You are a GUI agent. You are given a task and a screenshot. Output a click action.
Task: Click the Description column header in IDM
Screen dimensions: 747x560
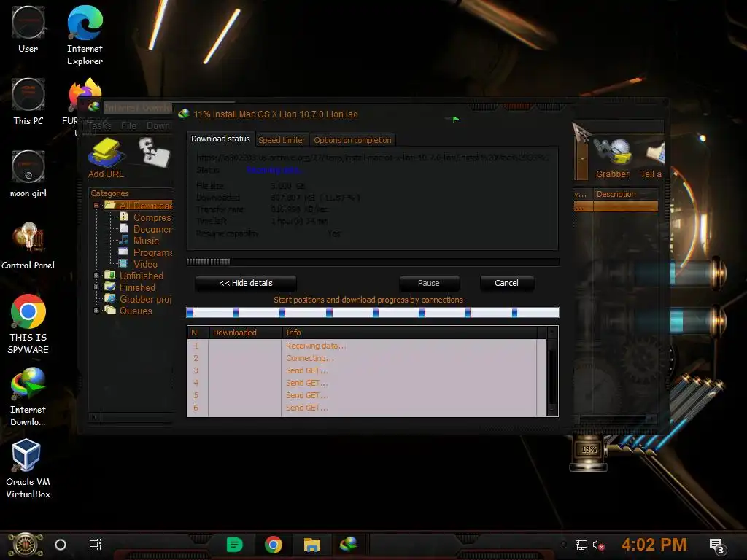[x=626, y=194]
